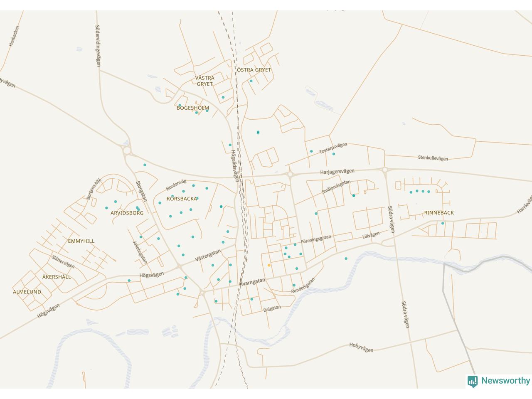This screenshot has width=532, height=399.
Task: Select the Stenkullevägen street label
Action: click(x=433, y=158)
